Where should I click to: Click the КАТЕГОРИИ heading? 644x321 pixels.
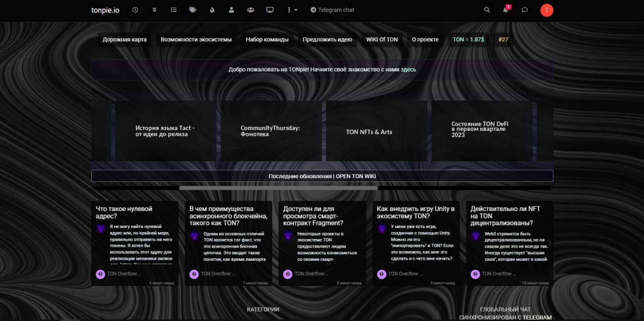[263, 309]
